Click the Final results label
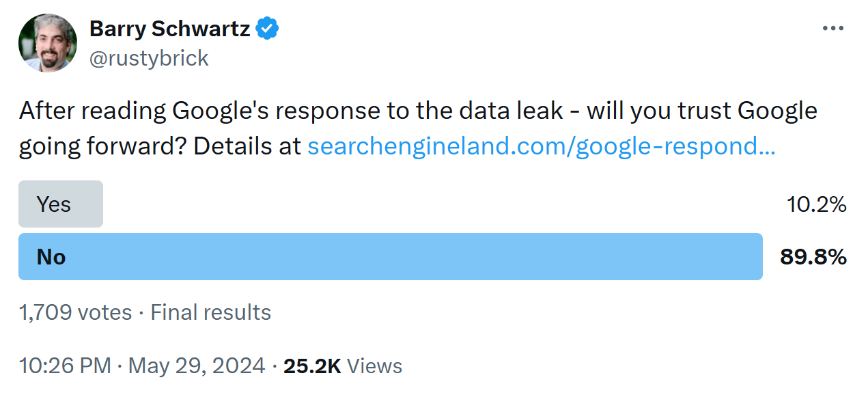This screenshot has height=395, width=868. (x=211, y=312)
